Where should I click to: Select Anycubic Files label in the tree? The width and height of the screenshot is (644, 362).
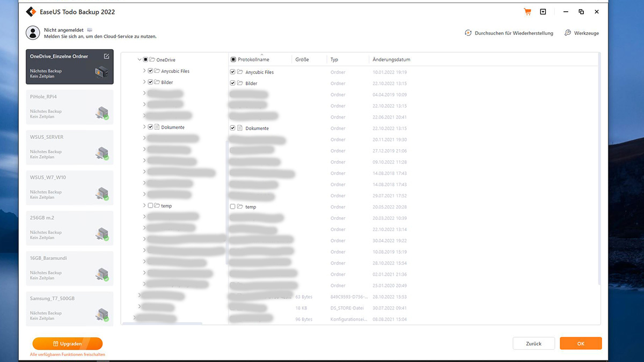175,71
